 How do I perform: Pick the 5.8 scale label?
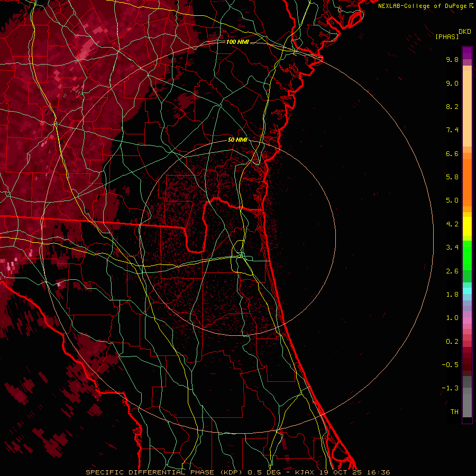(x=452, y=177)
